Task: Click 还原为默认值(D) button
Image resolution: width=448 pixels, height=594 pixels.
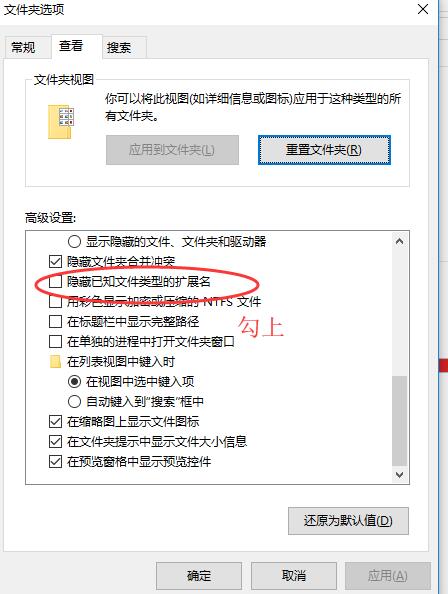Action: pyautogui.click(x=348, y=521)
